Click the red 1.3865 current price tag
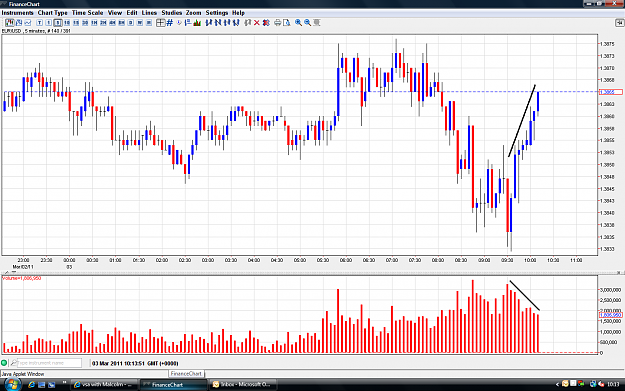Screen dimensions: 625x391 pyautogui.click(x=610, y=92)
